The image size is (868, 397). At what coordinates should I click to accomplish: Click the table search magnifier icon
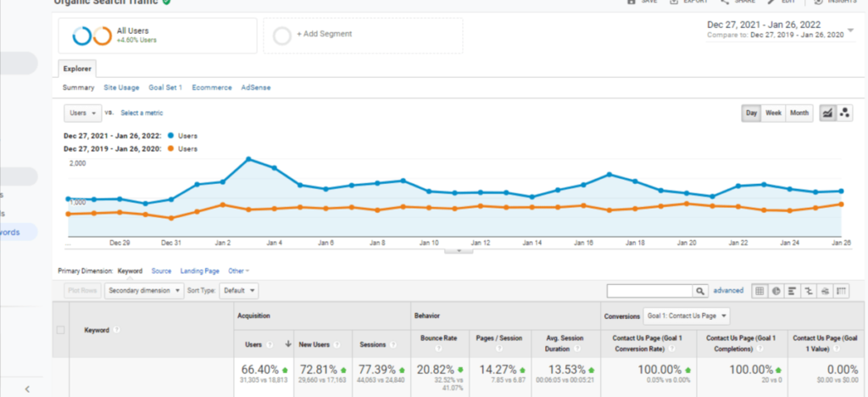[700, 291]
